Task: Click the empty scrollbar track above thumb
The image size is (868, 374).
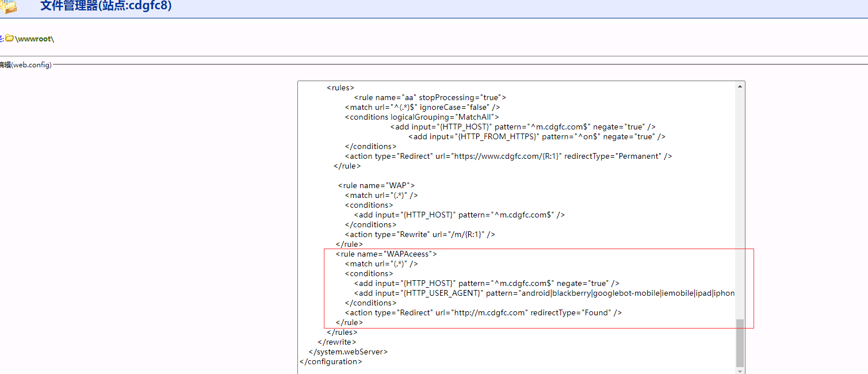Action: coord(740,201)
